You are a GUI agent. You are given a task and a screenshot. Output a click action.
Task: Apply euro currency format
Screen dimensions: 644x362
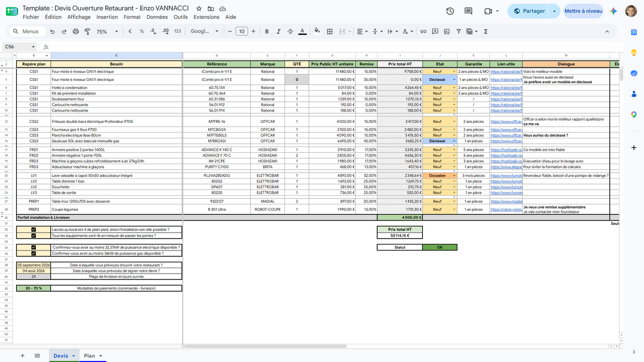click(x=131, y=32)
